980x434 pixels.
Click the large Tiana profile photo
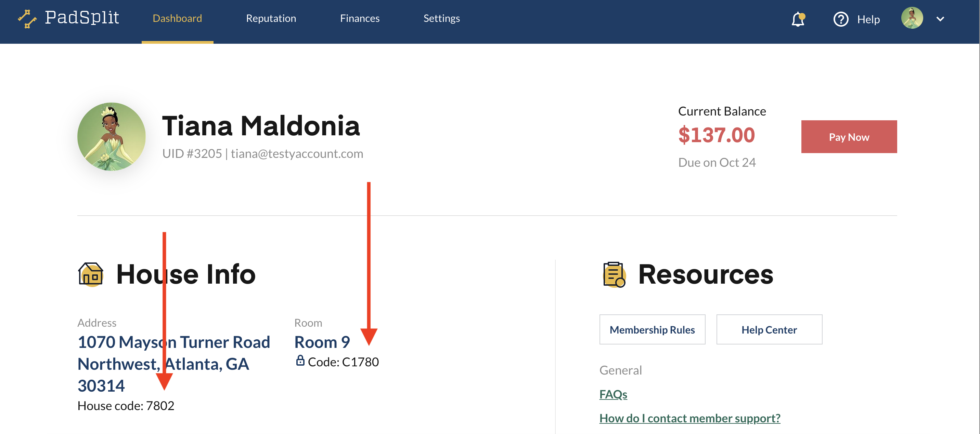point(112,136)
